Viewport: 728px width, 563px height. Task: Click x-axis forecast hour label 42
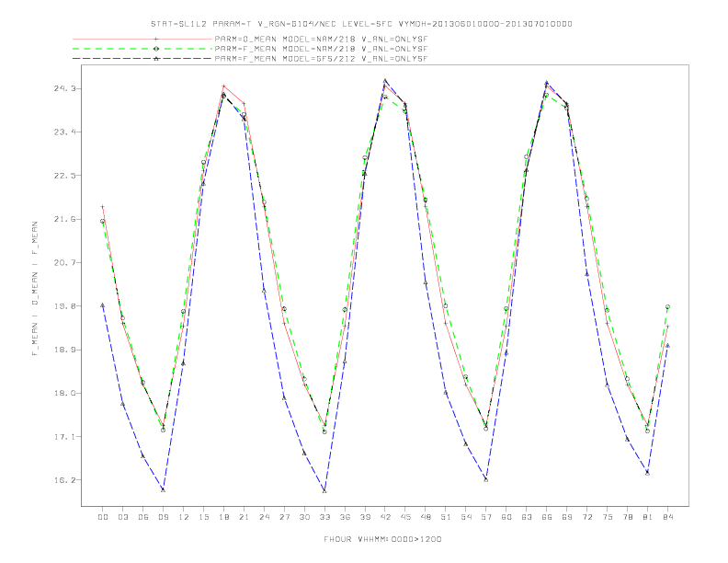[385, 517]
